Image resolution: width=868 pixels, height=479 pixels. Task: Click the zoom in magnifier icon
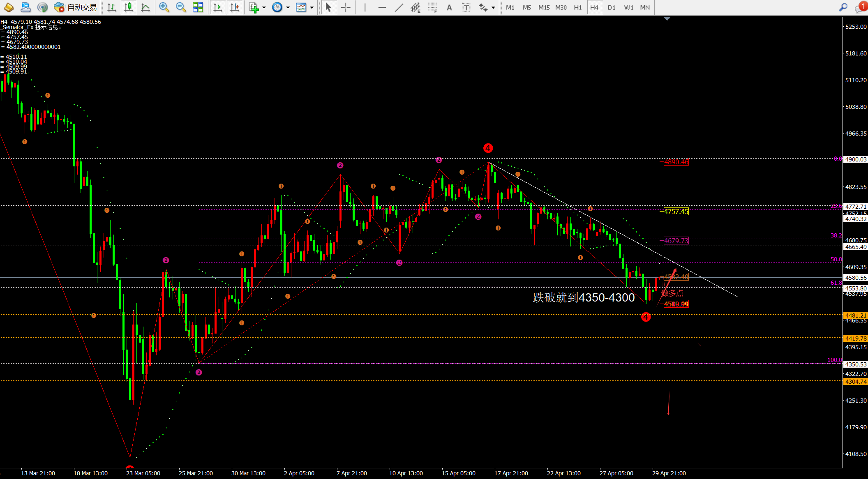pyautogui.click(x=164, y=7)
